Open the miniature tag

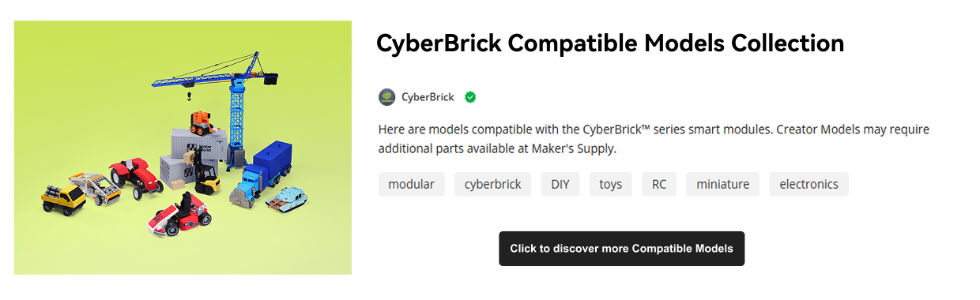pyautogui.click(x=723, y=184)
